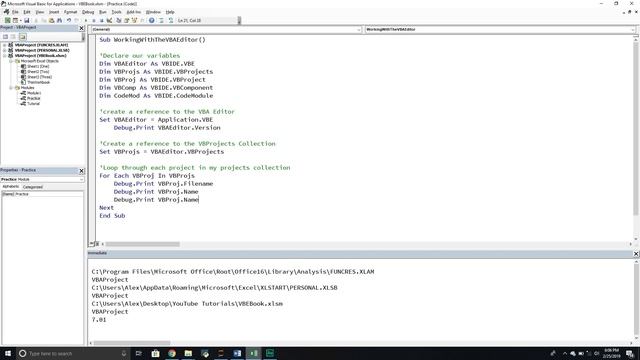Switch to Categorized properties tab
Screen dimensions: 640x360
[x=33, y=187]
